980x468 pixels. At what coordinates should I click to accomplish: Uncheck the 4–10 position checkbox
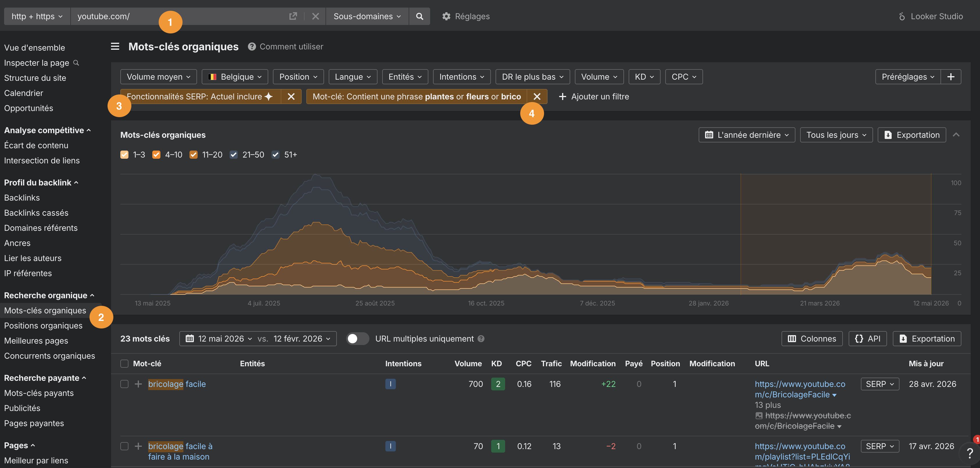(x=156, y=155)
